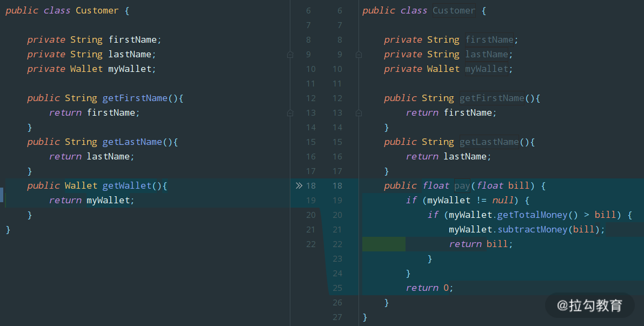Click the myWallet field declaration in left pane

pos(91,69)
